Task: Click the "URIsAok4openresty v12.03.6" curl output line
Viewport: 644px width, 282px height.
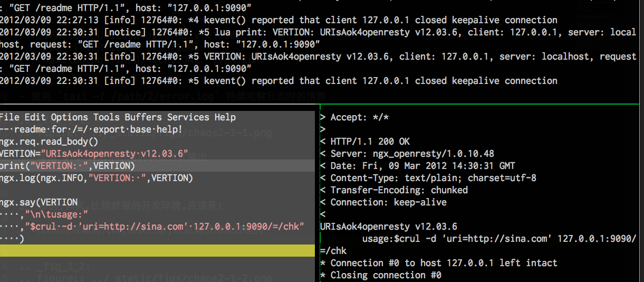Action: pyautogui.click(x=389, y=227)
